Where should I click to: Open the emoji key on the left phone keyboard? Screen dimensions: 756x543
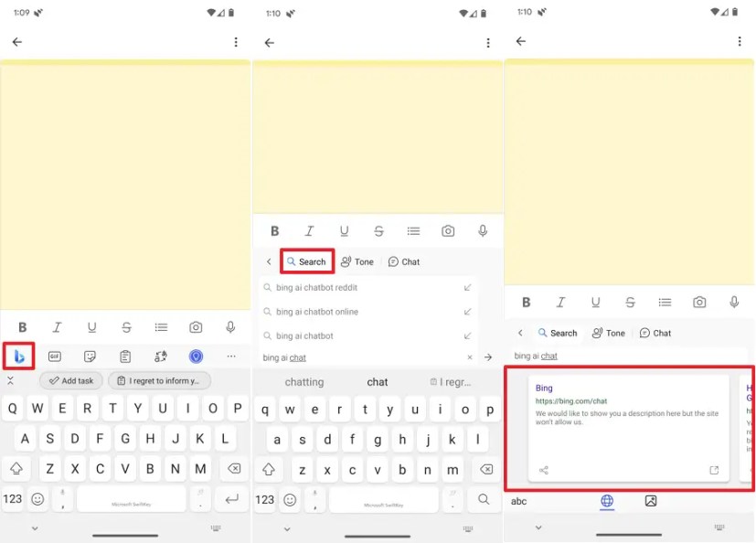click(x=37, y=498)
